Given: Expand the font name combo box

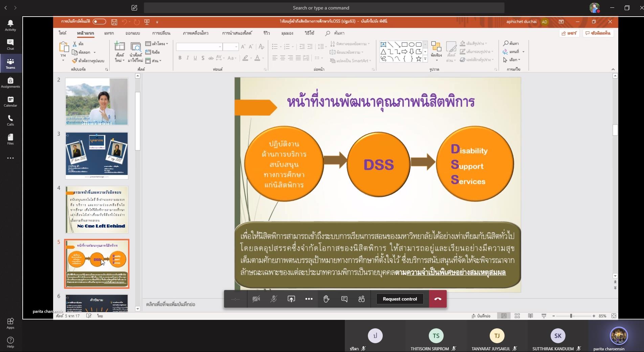Looking at the screenshot, I should (220, 47).
